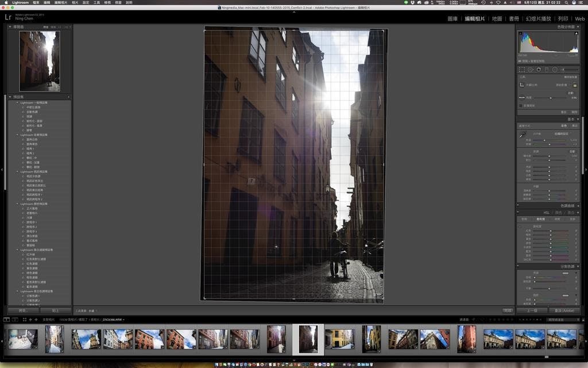Pick the white balance eyedropper tool
588x368 pixels.
click(523, 135)
